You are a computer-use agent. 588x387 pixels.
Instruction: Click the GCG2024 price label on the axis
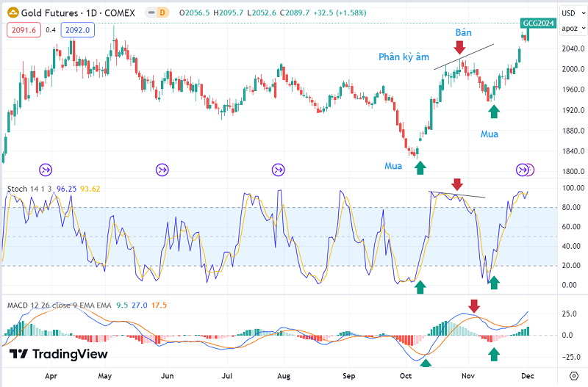point(538,23)
